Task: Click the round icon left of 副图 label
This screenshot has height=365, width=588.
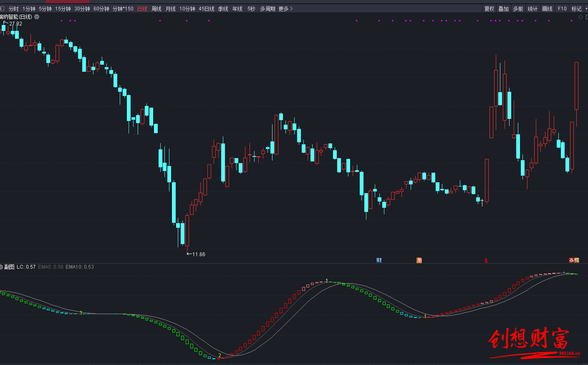Action: (1, 267)
